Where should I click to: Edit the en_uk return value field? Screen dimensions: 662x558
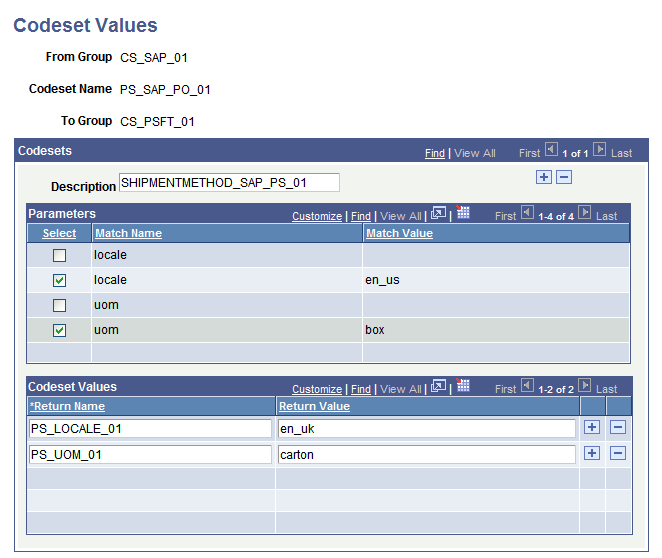click(x=427, y=429)
